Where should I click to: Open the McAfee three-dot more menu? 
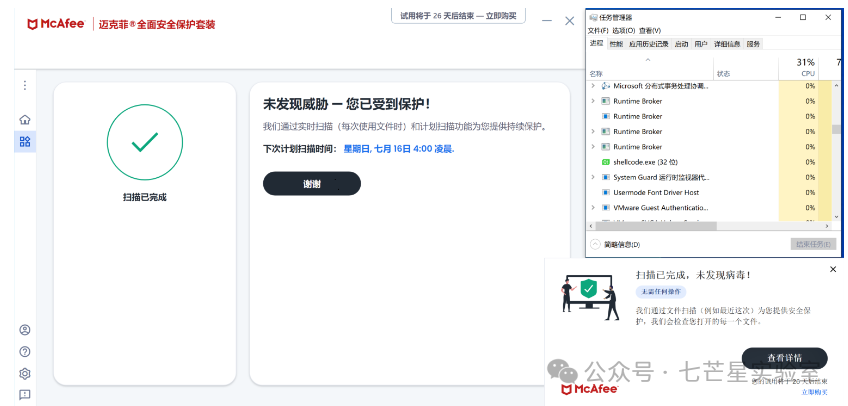24,85
